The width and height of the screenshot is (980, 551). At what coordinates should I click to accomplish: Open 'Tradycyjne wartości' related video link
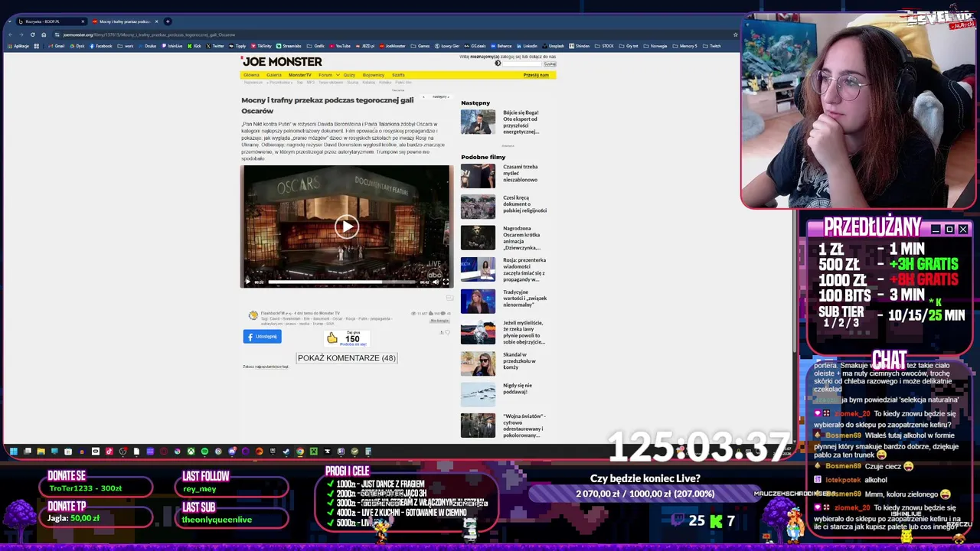pyautogui.click(x=524, y=298)
